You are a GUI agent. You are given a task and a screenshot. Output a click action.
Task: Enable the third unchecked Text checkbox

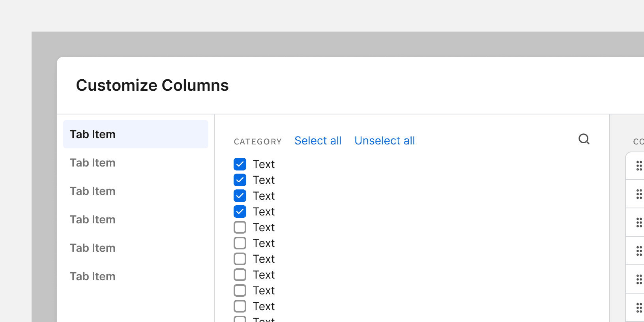[240, 259]
